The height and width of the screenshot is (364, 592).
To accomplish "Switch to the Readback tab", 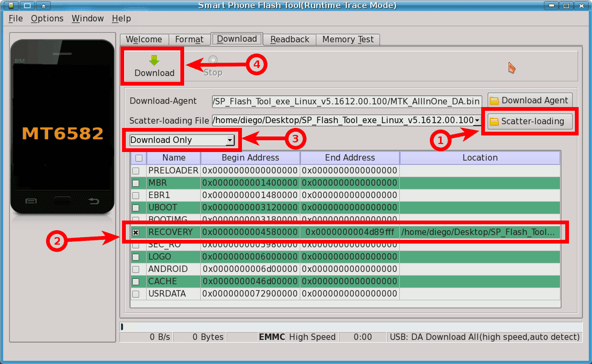I will pyautogui.click(x=290, y=40).
